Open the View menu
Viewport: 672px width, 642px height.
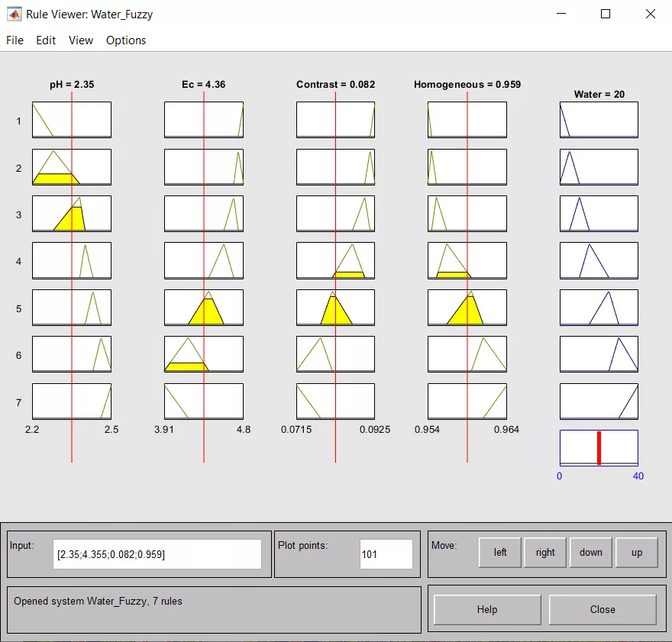click(81, 40)
